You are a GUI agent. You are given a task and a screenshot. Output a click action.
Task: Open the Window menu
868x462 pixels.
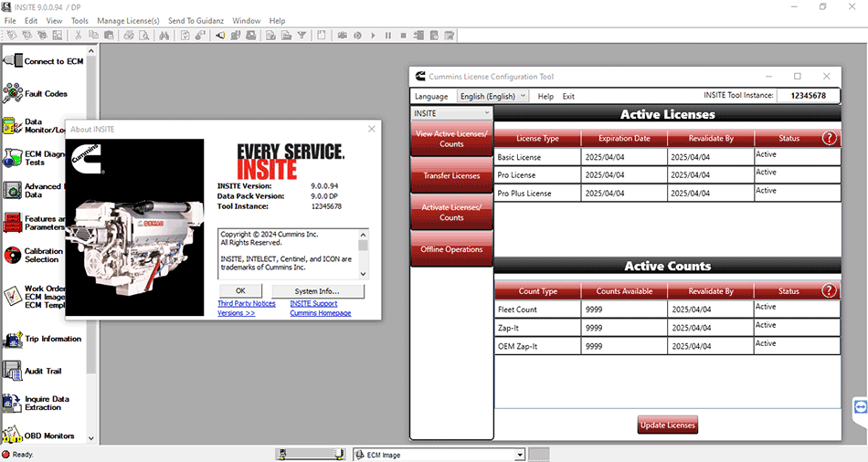point(247,20)
